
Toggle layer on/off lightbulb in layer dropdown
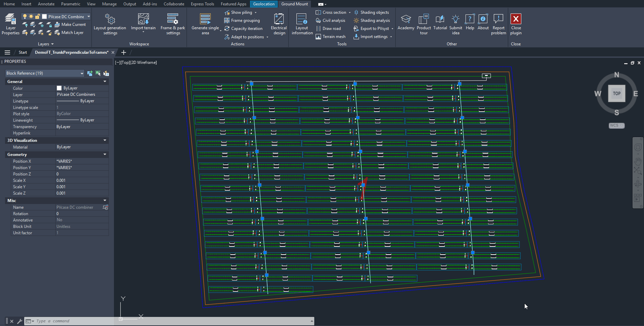click(x=25, y=16)
